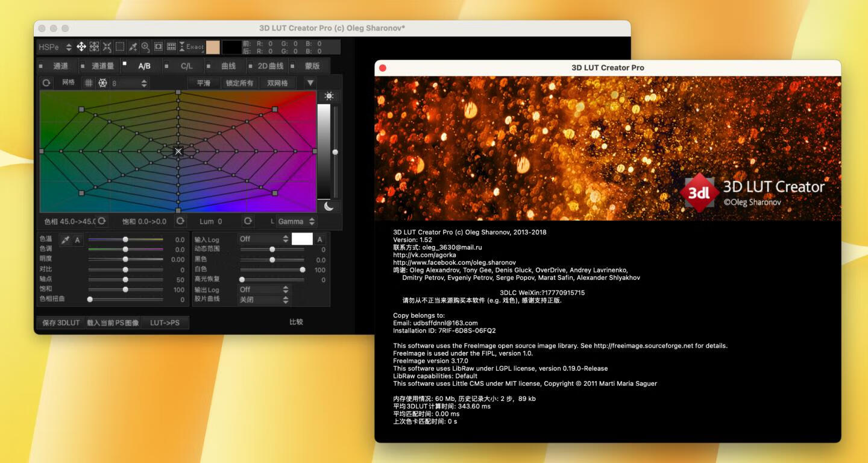Reset the A/B grid with refresh icon
The image size is (868, 463).
[x=46, y=83]
